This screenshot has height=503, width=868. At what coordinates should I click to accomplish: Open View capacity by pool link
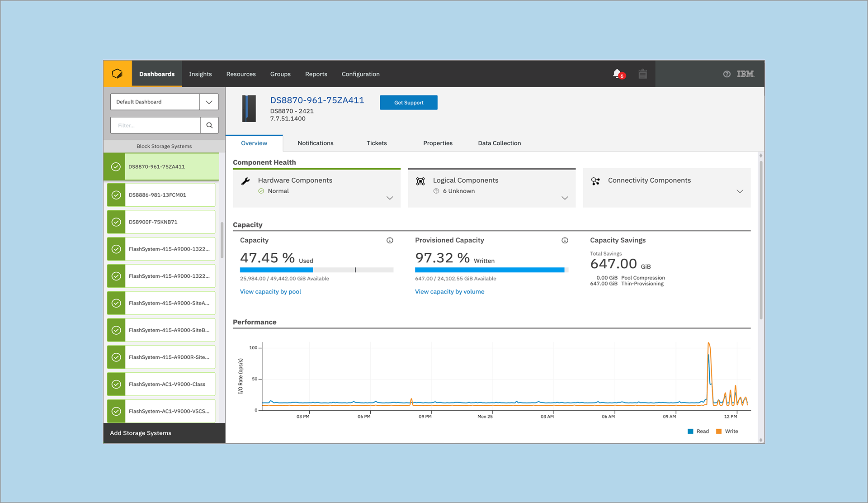coord(270,292)
